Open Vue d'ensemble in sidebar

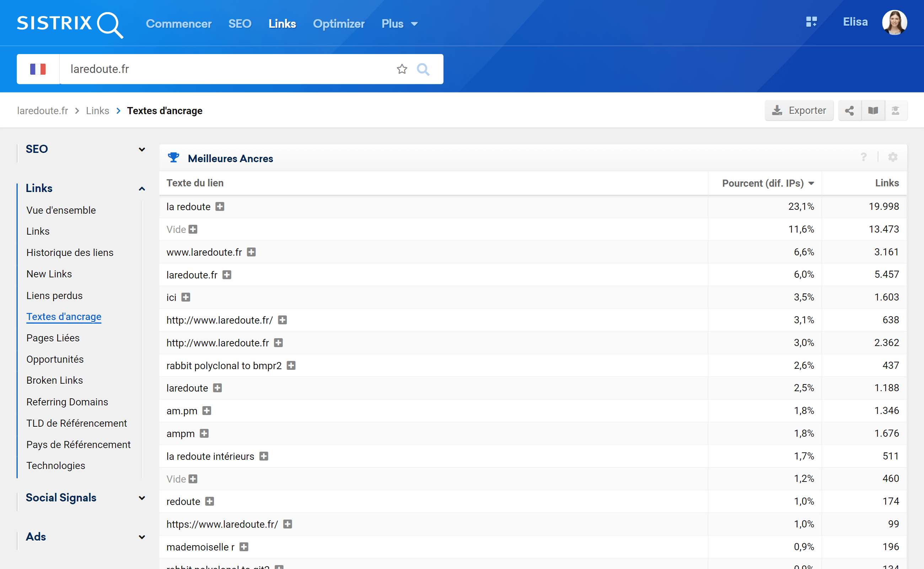coord(61,210)
